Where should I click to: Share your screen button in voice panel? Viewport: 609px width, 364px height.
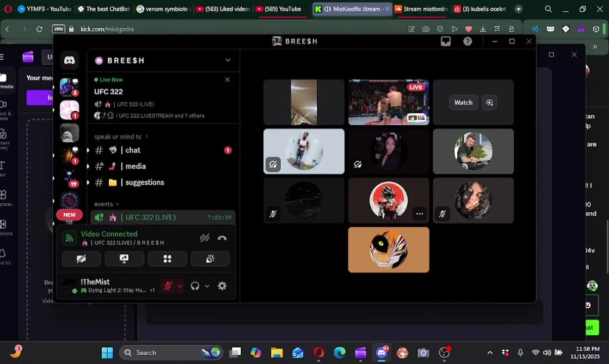click(124, 259)
